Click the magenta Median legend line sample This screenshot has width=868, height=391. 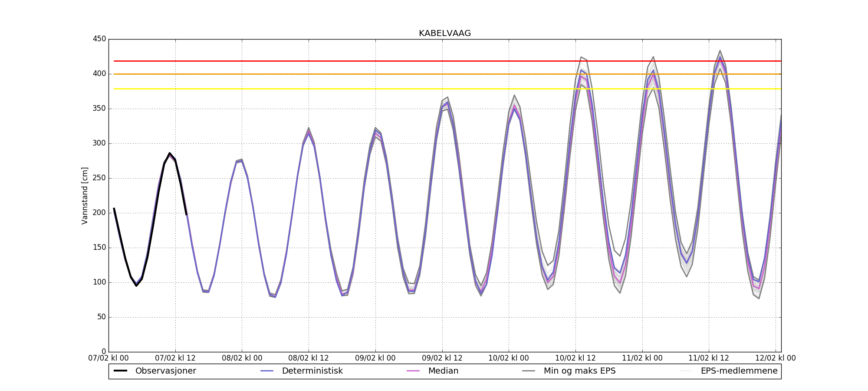(x=413, y=371)
